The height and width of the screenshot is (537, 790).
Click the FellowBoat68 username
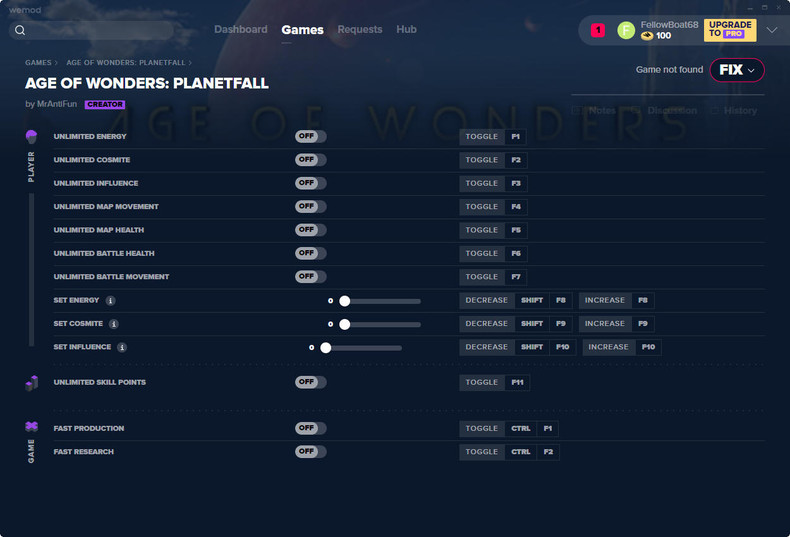669,25
